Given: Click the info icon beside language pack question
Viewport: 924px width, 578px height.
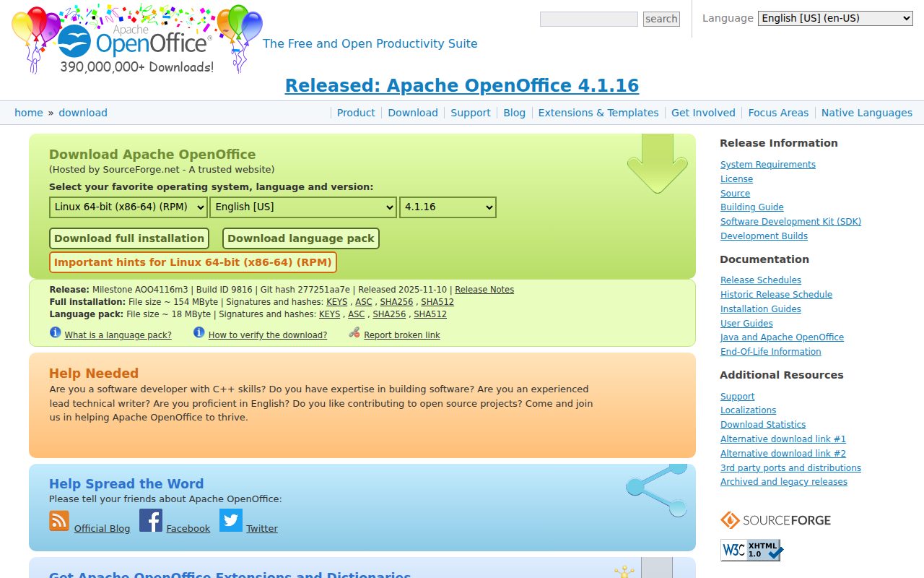Looking at the screenshot, I should [56, 332].
